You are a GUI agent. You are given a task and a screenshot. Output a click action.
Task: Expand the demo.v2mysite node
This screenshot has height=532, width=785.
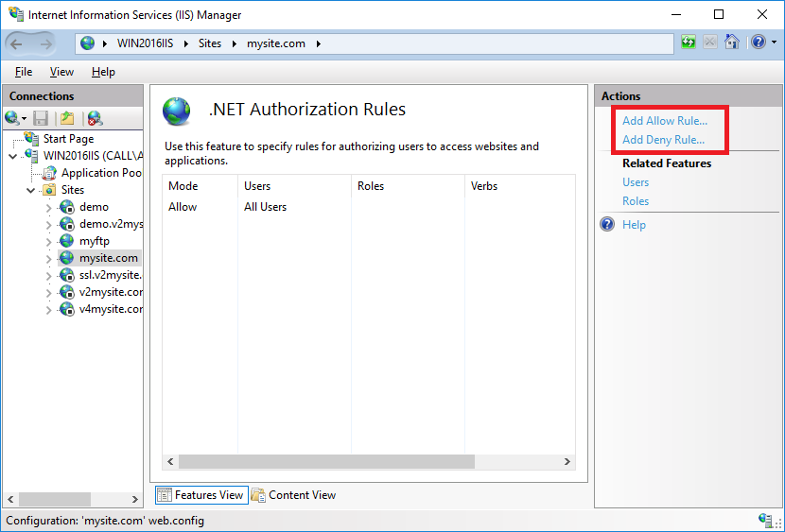[48, 225]
